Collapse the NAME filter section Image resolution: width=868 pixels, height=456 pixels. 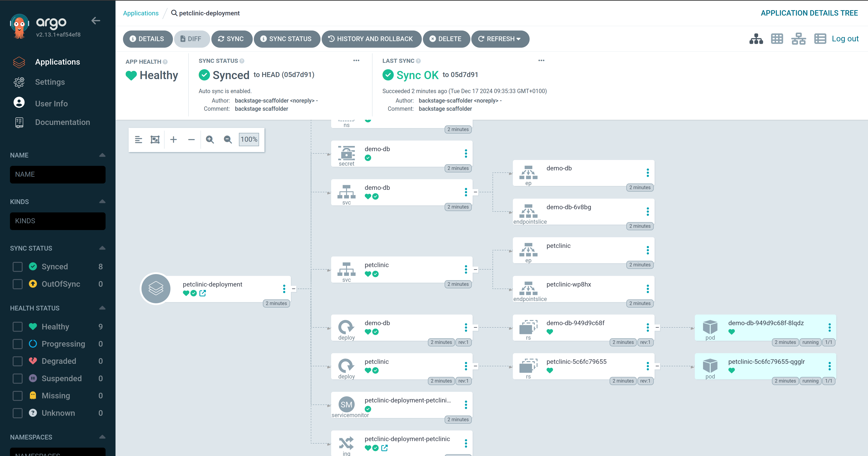tap(102, 155)
